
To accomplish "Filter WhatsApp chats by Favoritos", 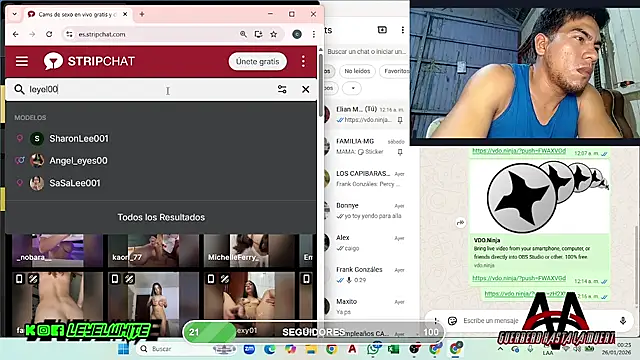I will coord(395,71).
